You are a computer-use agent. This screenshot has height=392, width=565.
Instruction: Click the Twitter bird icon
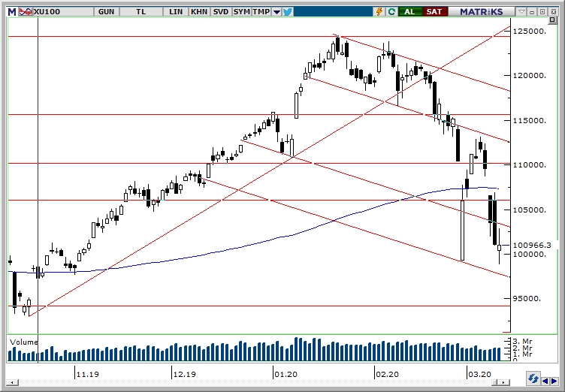pos(288,12)
